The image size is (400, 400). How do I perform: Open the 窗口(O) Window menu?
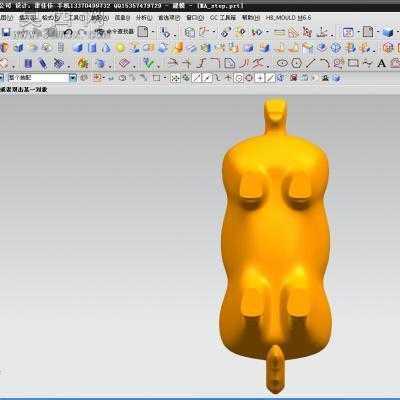[x=195, y=18]
